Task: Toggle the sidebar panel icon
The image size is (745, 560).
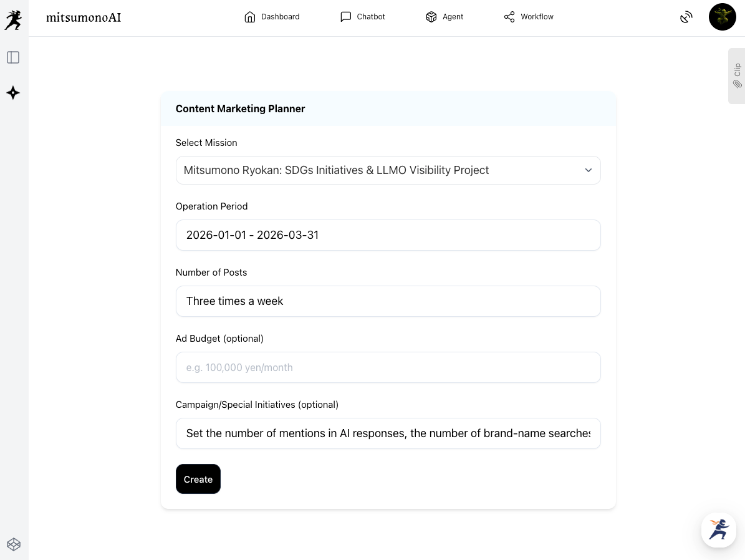Action: [x=13, y=57]
